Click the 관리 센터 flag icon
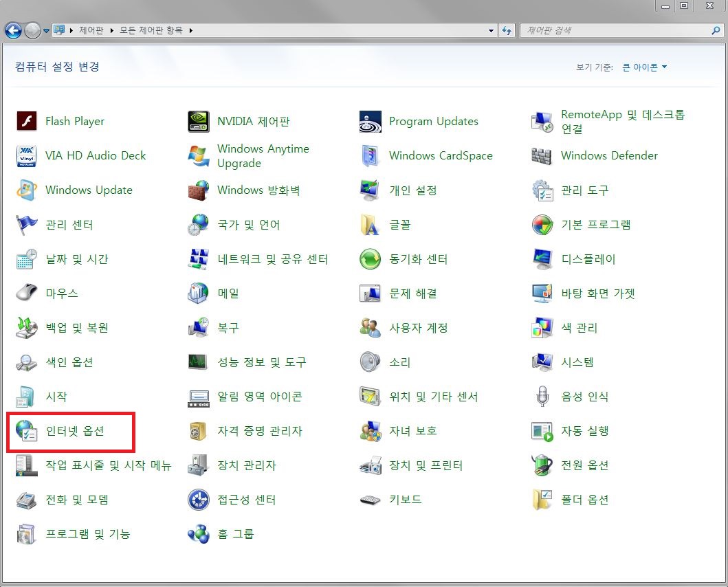The width and height of the screenshot is (728, 587). [26, 225]
